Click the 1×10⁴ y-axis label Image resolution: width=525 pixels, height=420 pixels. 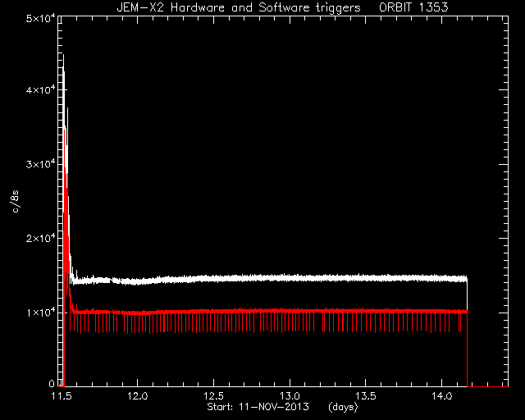click(40, 313)
